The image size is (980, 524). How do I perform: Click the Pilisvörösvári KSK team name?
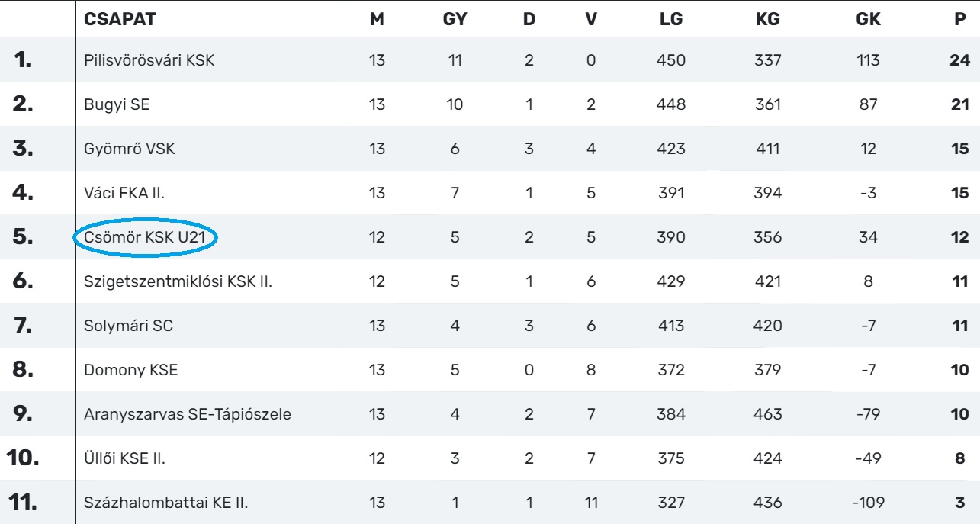[149, 61]
